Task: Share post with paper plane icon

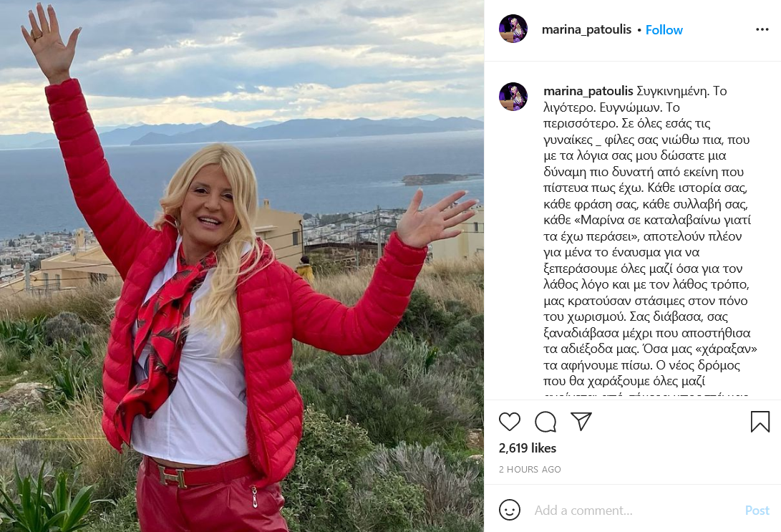Action: [581, 422]
